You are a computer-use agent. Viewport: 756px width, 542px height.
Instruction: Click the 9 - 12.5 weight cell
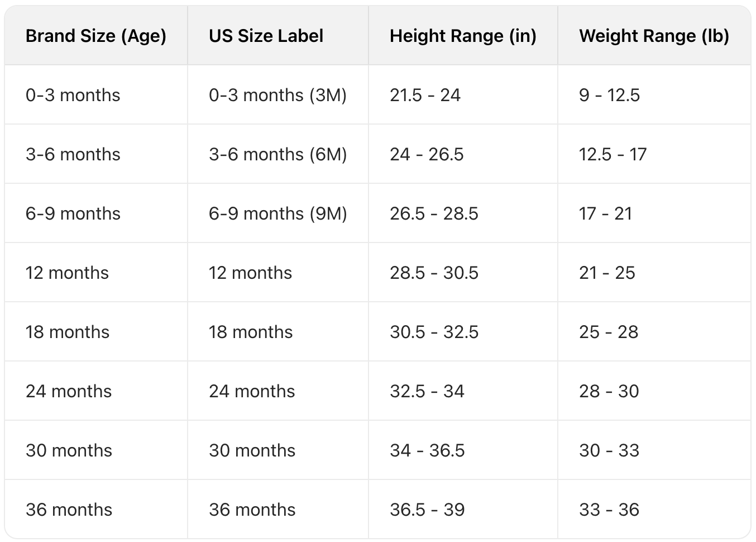pyautogui.click(x=609, y=95)
